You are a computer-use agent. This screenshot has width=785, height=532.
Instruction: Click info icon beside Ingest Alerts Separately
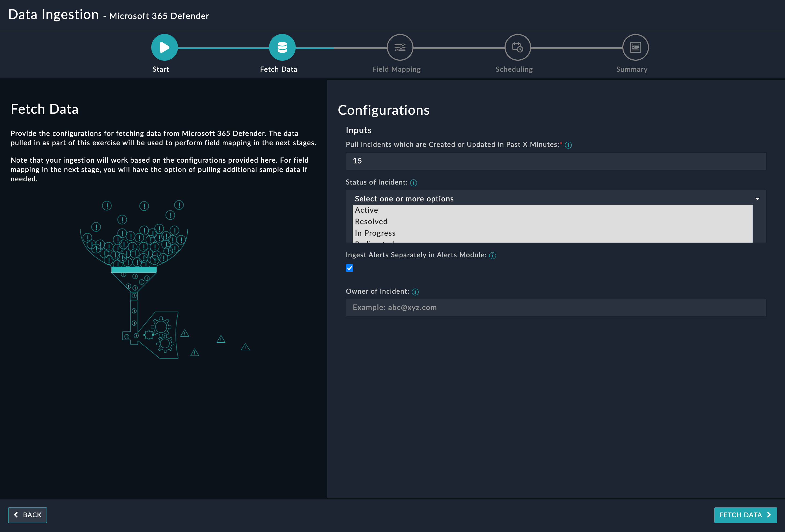(x=492, y=255)
